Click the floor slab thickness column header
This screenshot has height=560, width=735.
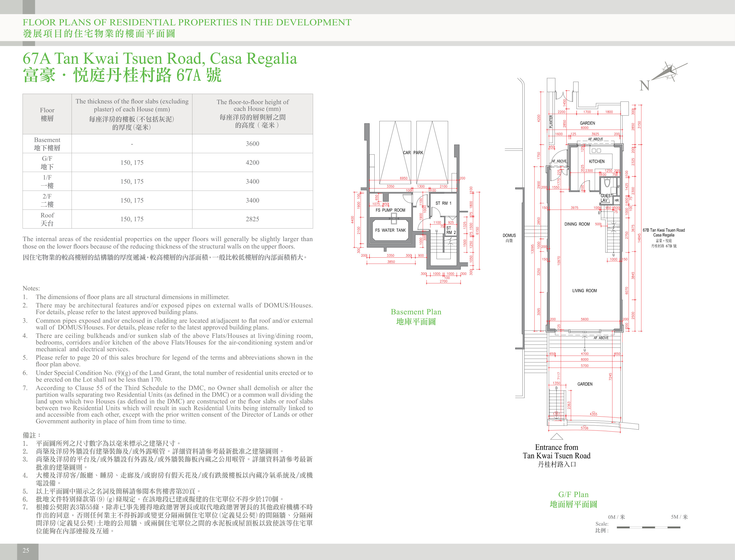(x=132, y=114)
